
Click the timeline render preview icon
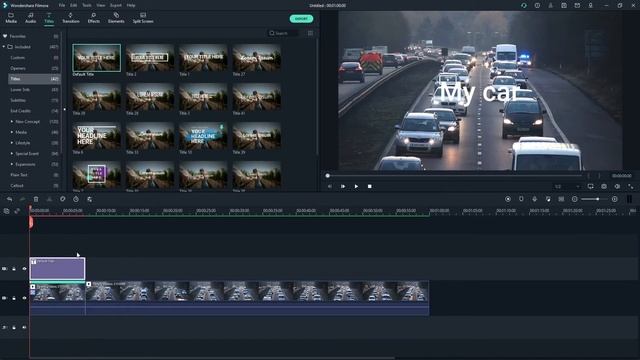[508, 199]
